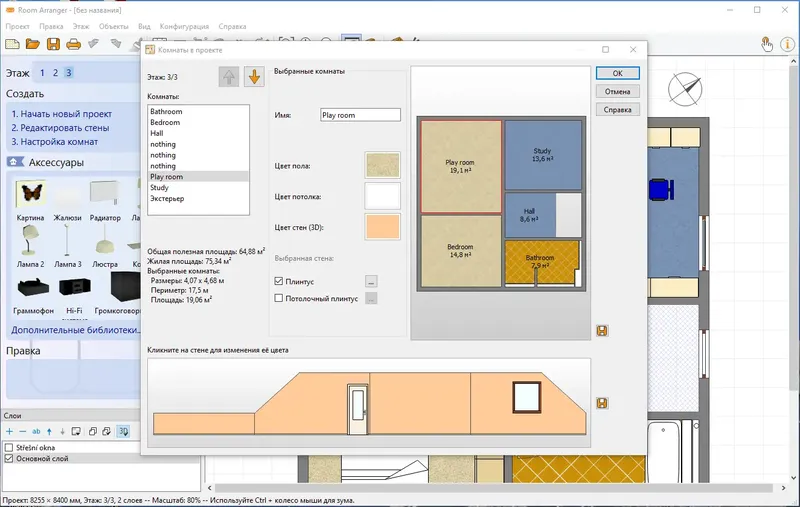Click the Цвет потолка white color swatch
Image resolution: width=800 pixels, height=507 pixels.
coord(382,196)
